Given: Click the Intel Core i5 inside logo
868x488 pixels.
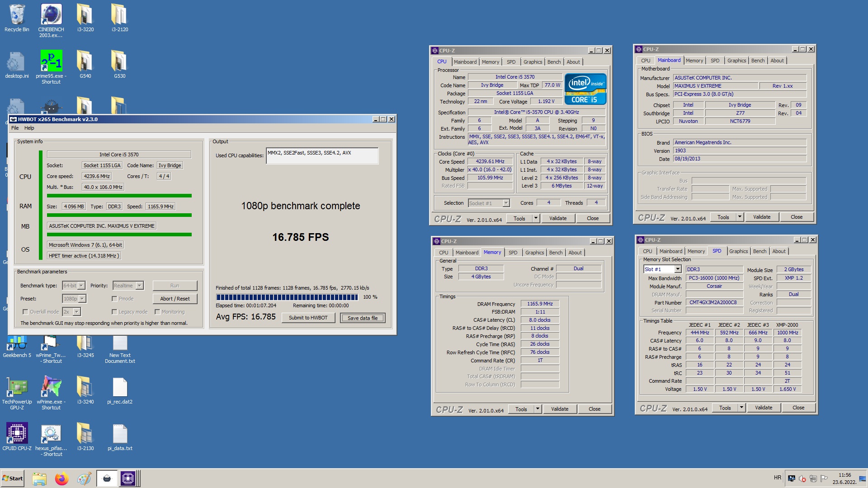Looking at the screenshot, I should [585, 89].
